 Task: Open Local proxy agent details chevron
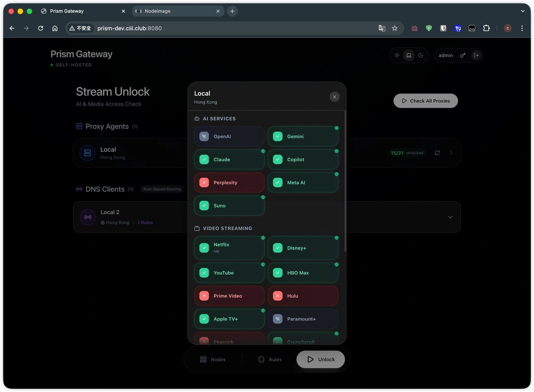[x=451, y=153]
